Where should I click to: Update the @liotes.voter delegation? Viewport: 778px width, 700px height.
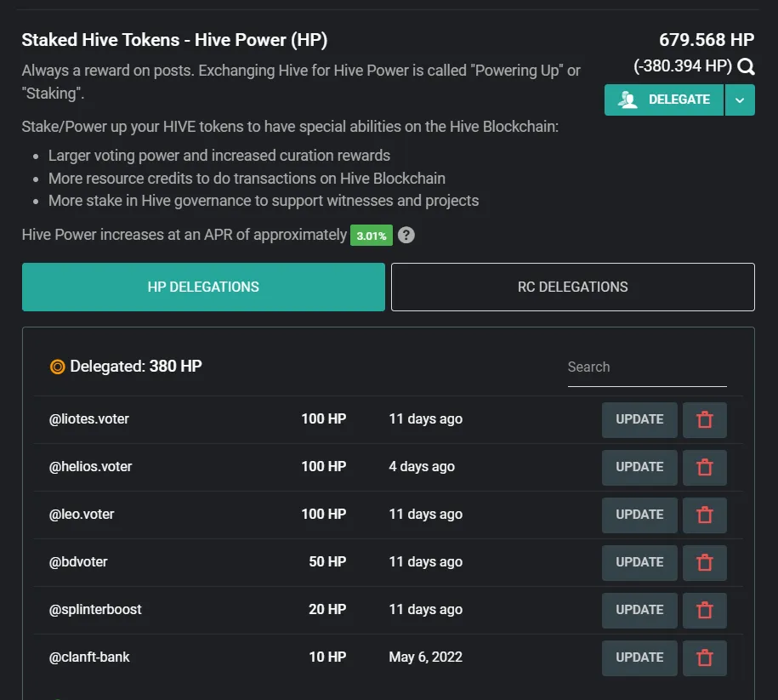(x=639, y=420)
